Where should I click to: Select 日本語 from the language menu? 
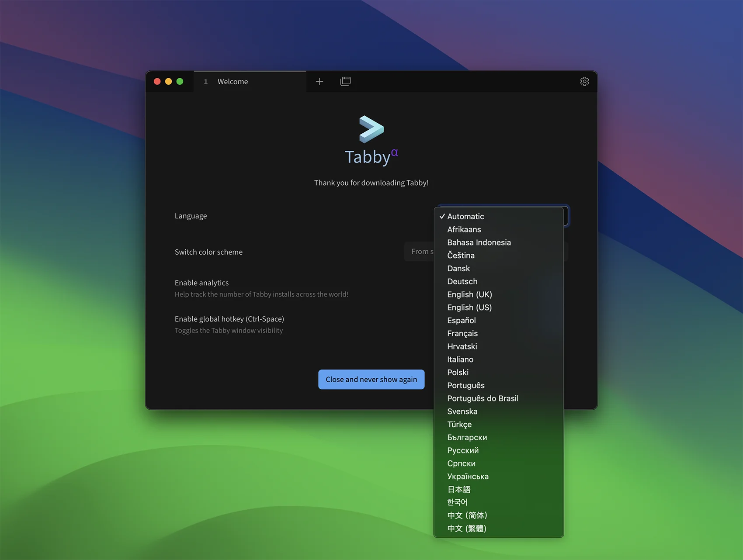coord(499,489)
